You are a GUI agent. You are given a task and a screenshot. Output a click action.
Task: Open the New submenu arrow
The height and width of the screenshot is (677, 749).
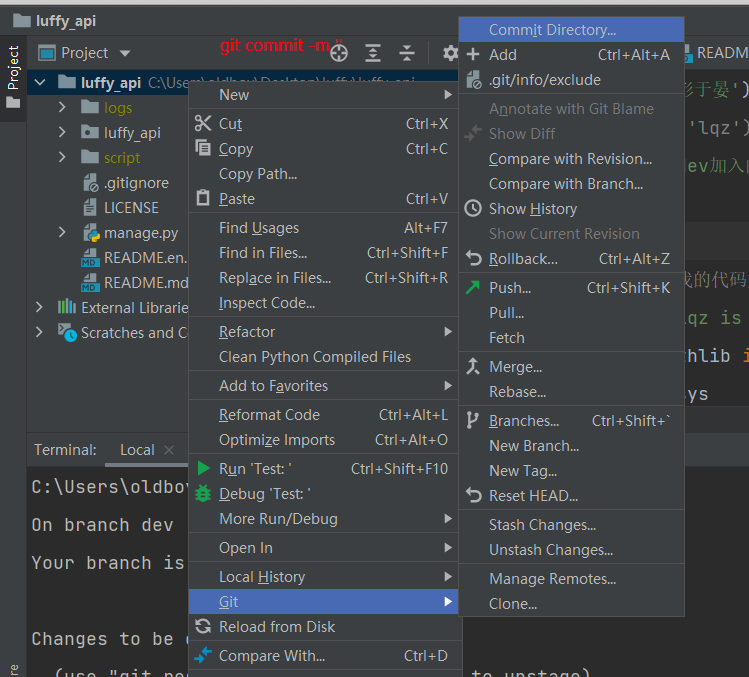tap(448, 95)
